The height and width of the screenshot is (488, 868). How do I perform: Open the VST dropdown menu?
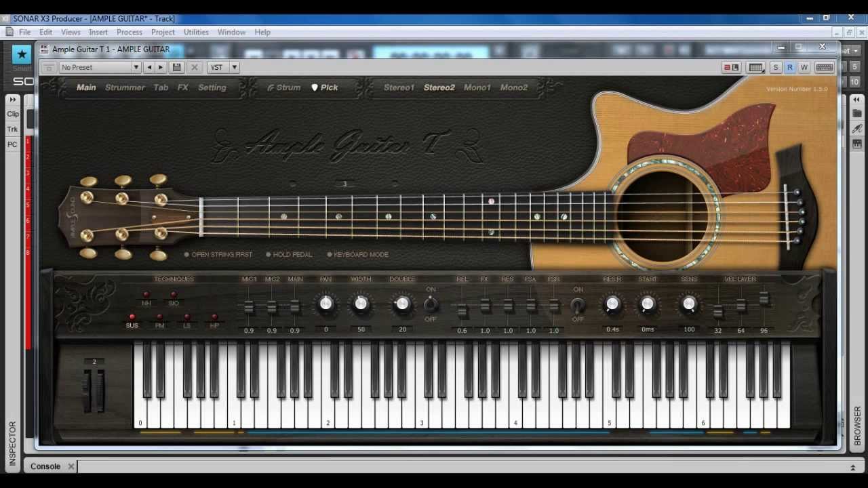tap(224, 67)
